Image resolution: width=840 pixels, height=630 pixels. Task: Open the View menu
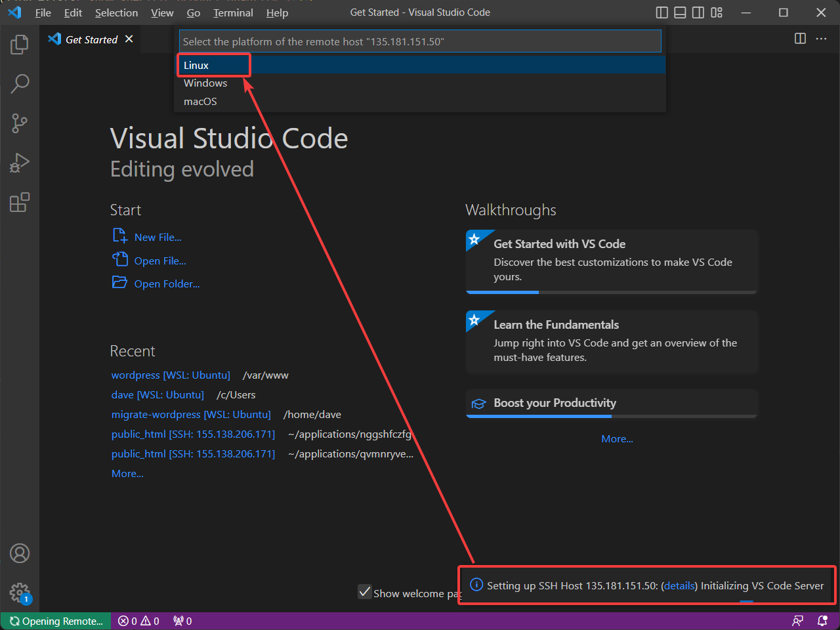click(162, 12)
